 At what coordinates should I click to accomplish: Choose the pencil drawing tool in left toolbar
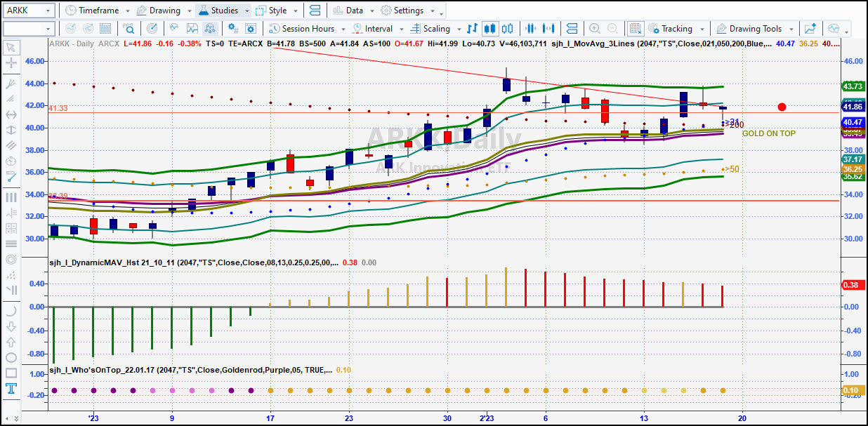[x=11, y=176]
